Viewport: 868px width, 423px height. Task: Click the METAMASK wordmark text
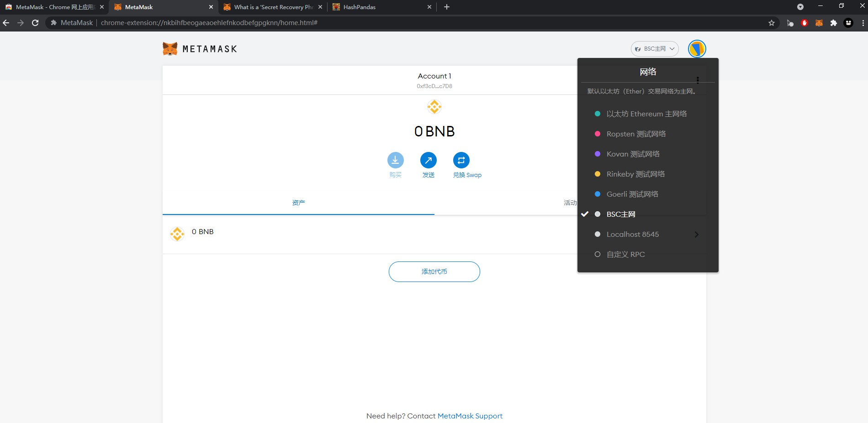click(x=210, y=49)
